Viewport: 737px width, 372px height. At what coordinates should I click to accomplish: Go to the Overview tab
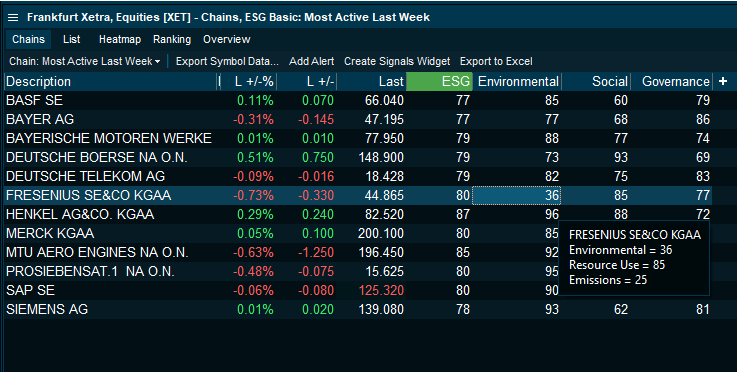coord(227,40)
